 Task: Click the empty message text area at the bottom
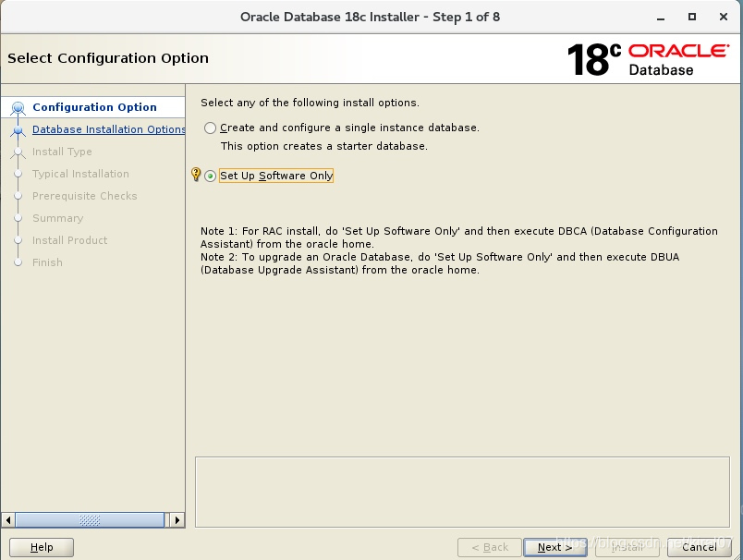pyautogui.click(x=462, y=492)
